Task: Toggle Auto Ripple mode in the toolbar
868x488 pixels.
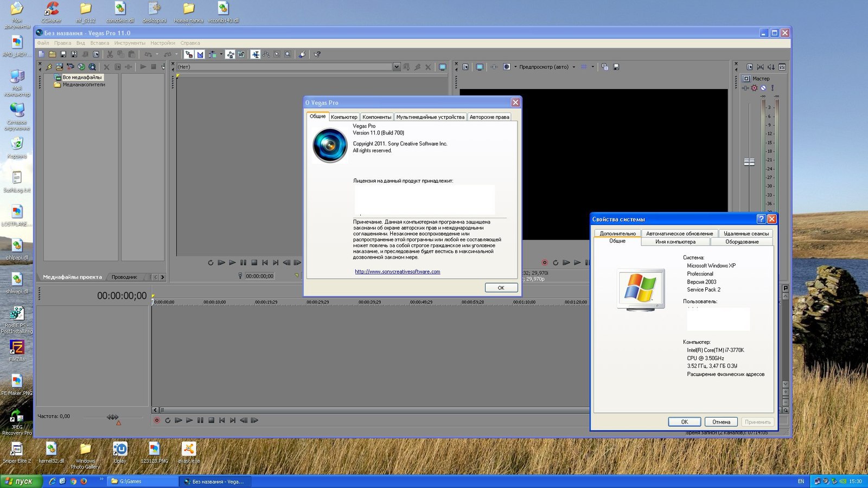Action: click(212, 54)
